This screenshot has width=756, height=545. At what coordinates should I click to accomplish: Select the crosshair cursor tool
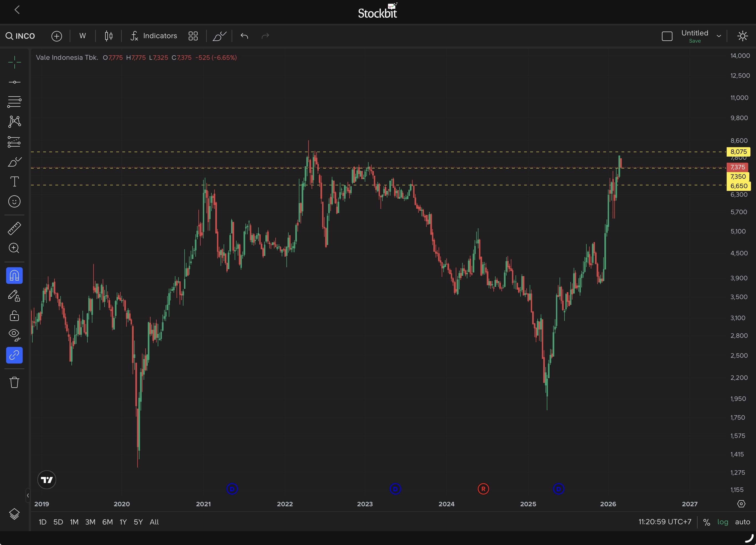tap(14, 62)
